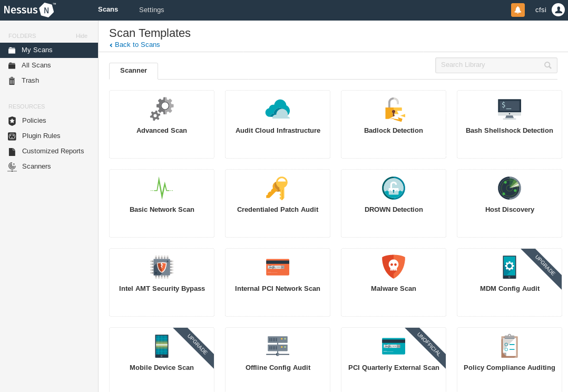Choose the Intel AMT Security Bypass chip icon
Image resolution: width=568 pixels, height=392 pixels.
point(162,267)
